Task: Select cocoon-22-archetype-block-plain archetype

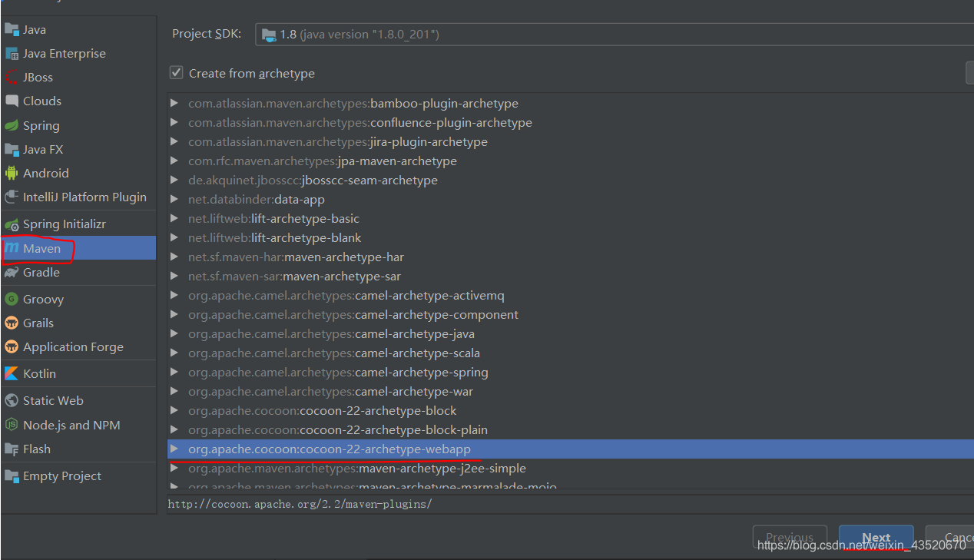Action: (x=571, y=429)
